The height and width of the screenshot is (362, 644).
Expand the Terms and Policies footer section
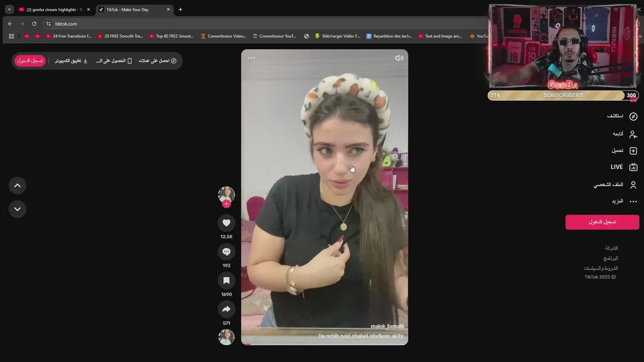(x=601, y=268)
